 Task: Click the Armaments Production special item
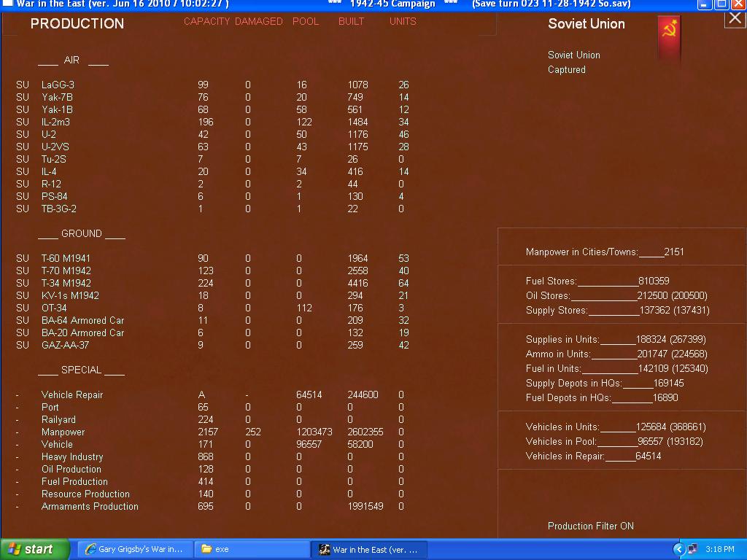[x=90, y=506]
